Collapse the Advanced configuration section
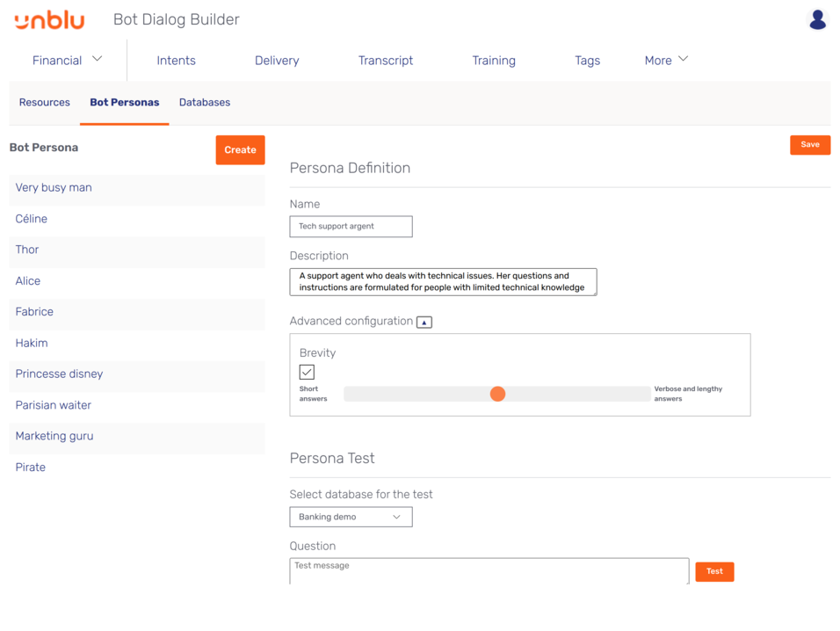Screen dimensions: 840x631 tap(424, 322)
